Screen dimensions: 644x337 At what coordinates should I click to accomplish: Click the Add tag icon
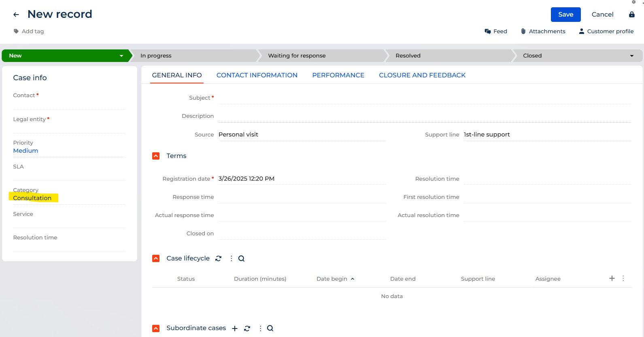[x=16, y=31]
